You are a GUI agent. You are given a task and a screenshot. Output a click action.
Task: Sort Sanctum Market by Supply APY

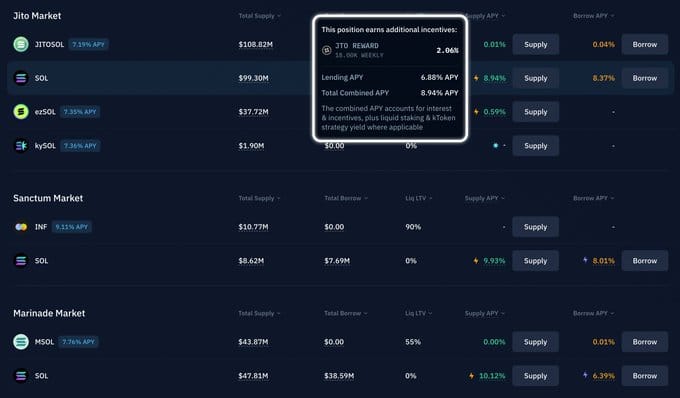point(484,198)
